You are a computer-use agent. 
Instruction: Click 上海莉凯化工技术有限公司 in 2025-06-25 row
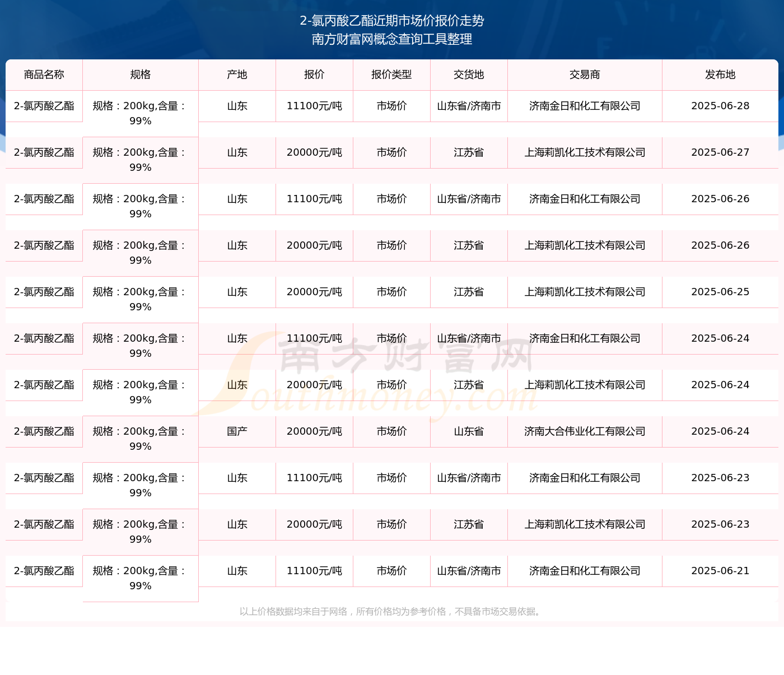click(585, 292)
